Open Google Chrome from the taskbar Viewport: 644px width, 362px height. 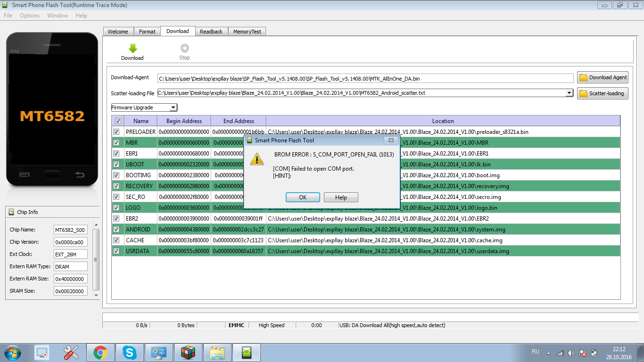click(x=99, y=352)
